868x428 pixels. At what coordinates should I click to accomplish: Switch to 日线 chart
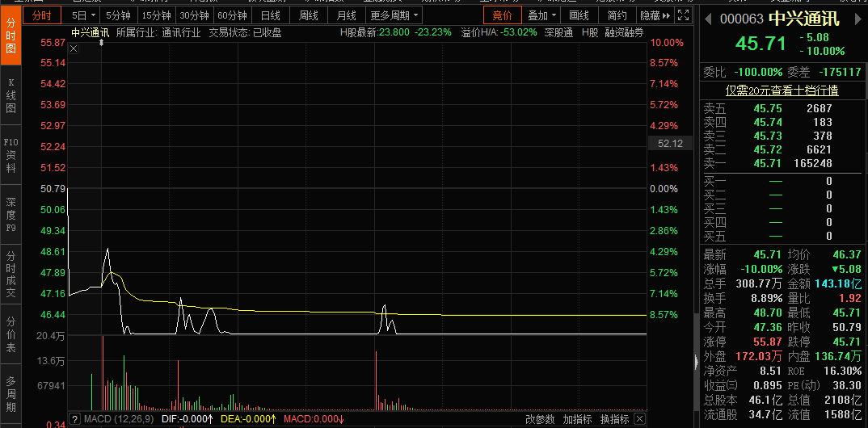click(x=270, y=15)
